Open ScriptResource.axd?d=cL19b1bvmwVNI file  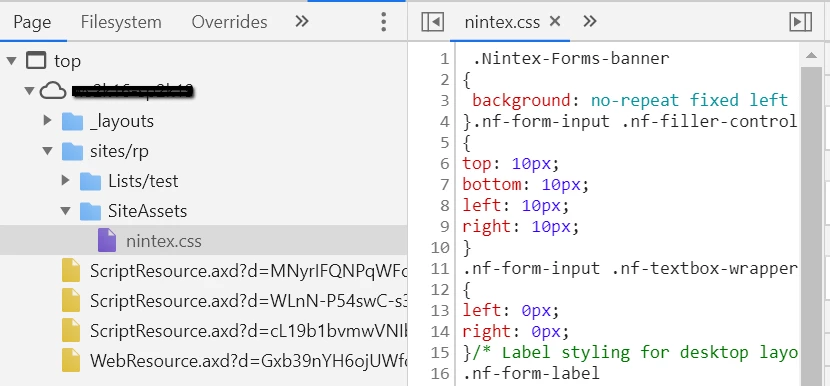(x=248, y=331)
